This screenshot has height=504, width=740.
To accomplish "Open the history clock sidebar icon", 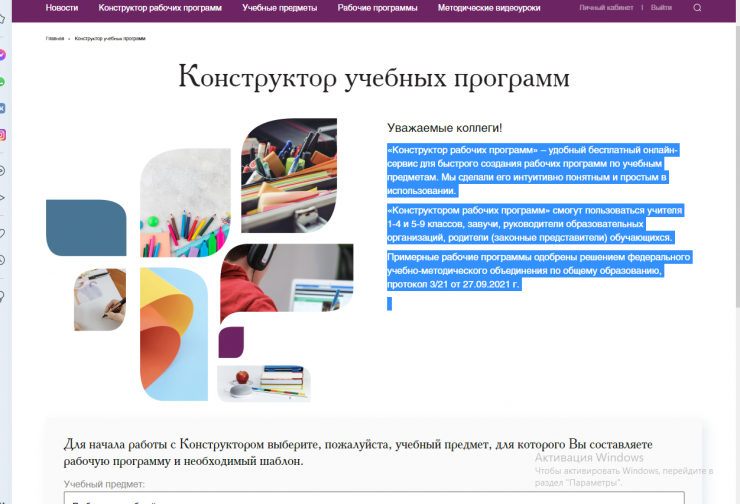I will [x=3, y=260].
